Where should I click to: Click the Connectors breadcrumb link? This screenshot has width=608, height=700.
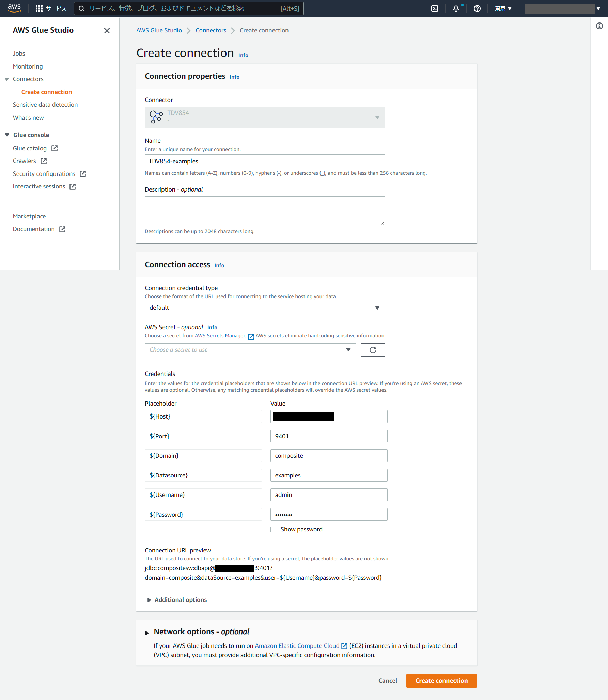pyautogui.click(x=211, y=30)
